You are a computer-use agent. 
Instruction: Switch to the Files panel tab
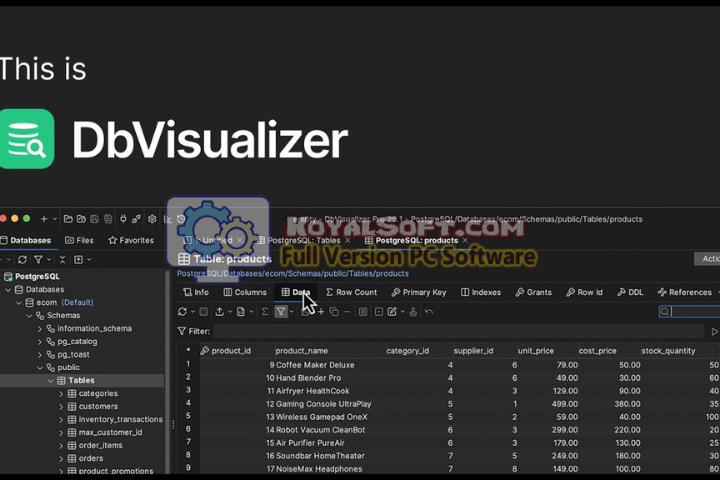point(79,240)
